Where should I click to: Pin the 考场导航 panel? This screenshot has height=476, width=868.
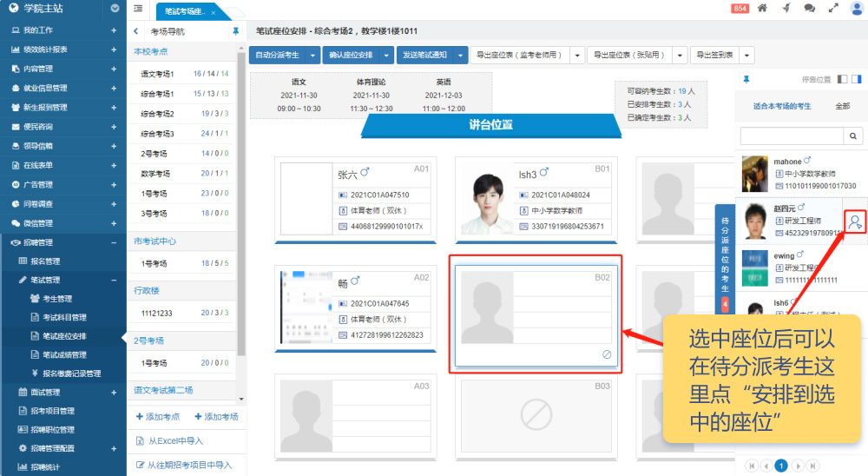[235, 31]
